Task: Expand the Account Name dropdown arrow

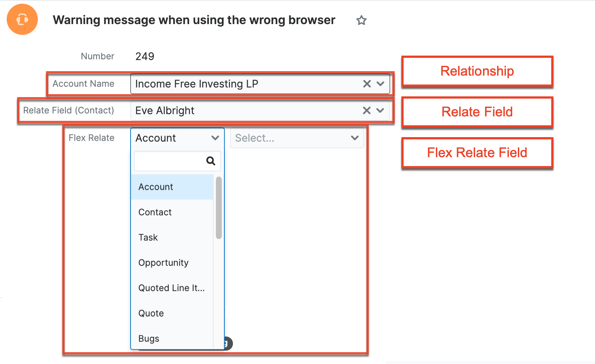Action: pyautogui.click(x=381, y=84)
